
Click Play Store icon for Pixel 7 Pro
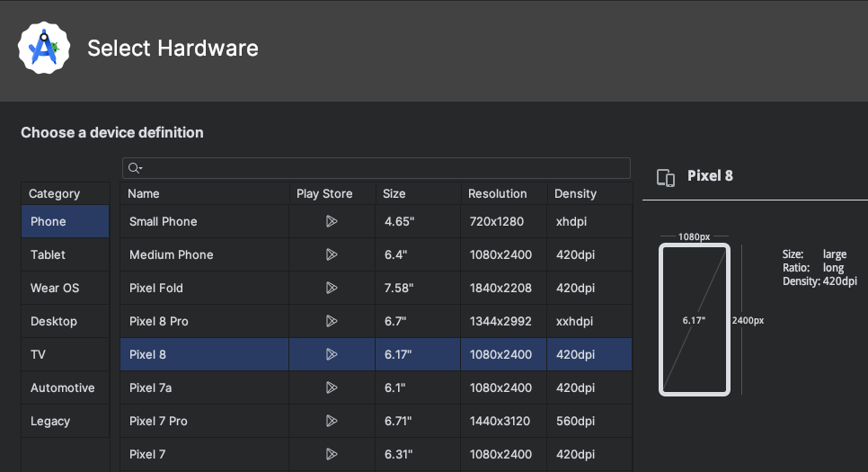click(332, 421)
